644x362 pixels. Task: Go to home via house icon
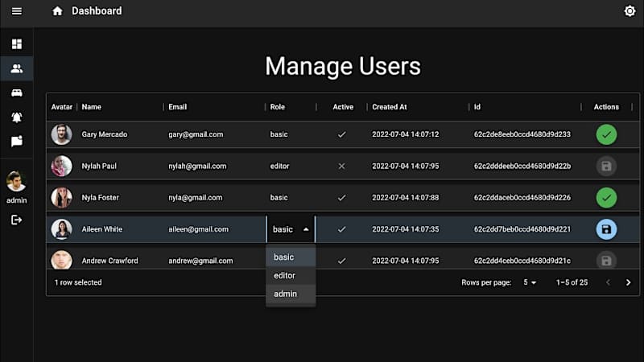[57, 11]
